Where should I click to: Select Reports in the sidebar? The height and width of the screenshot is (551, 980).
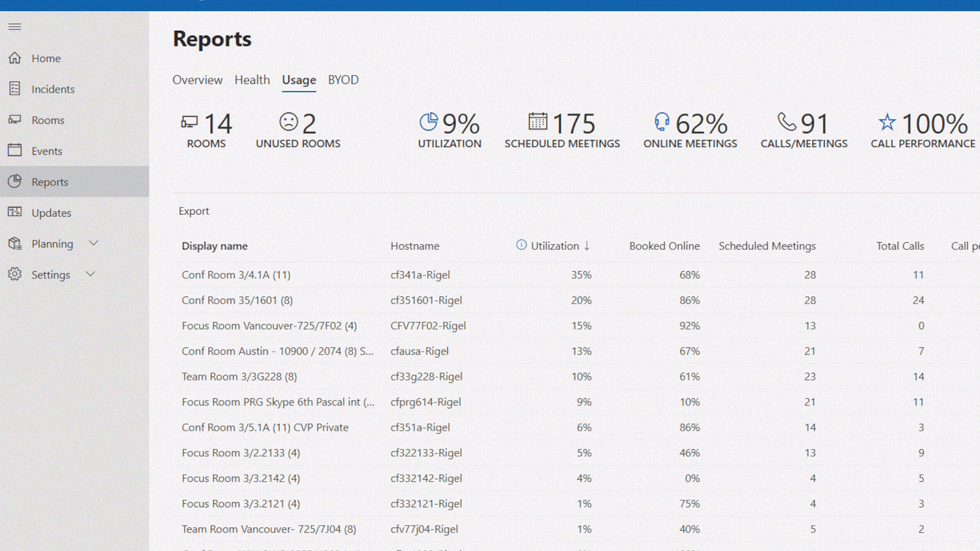(50, 181)
